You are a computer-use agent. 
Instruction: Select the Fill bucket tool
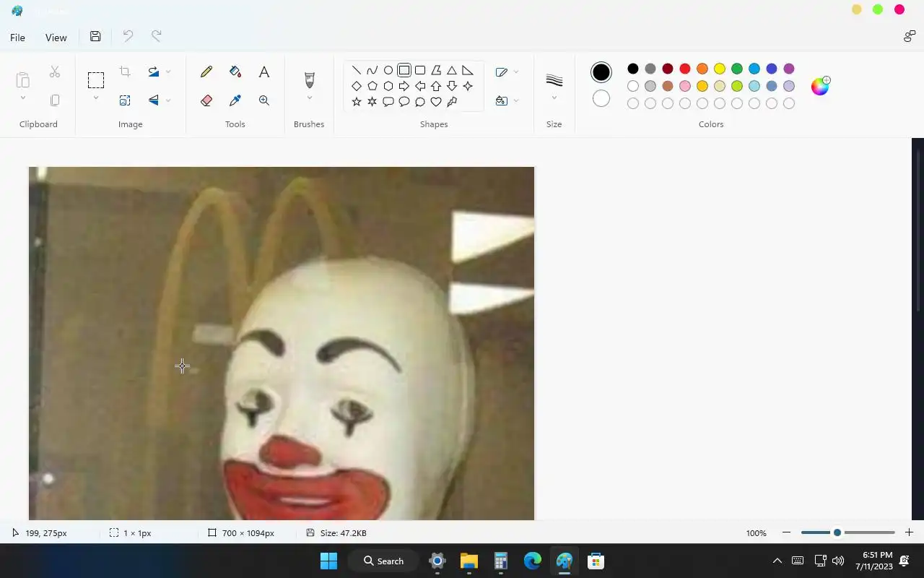coord(235,72)
